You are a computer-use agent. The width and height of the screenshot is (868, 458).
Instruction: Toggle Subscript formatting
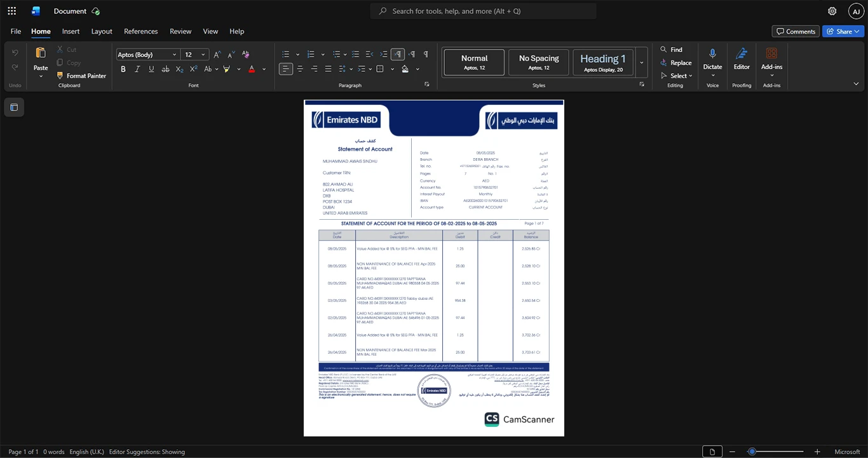click(x=180, y=69)
